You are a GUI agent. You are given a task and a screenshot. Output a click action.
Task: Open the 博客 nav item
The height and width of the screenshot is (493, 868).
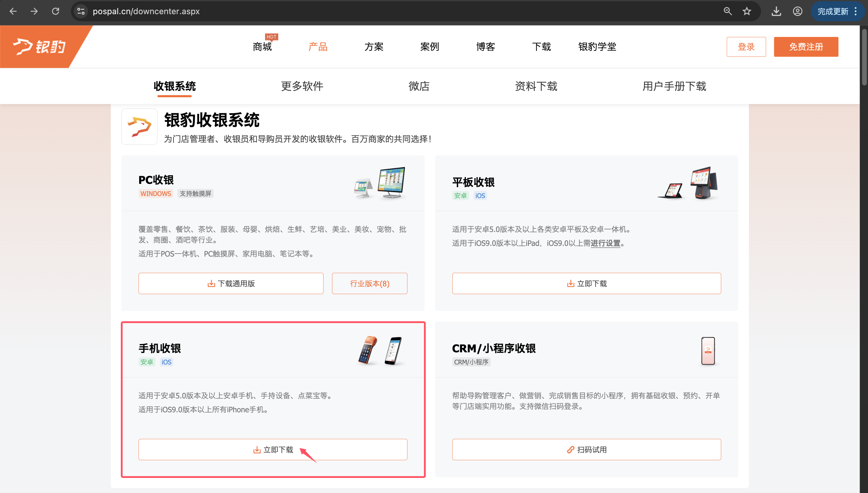[x=486, y=47]
